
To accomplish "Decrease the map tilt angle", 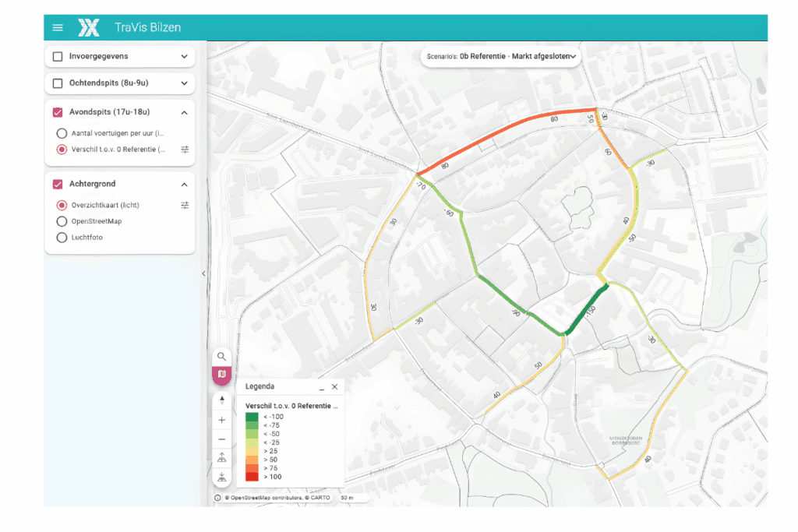I will pyautogui.click(x=222, y=477).
